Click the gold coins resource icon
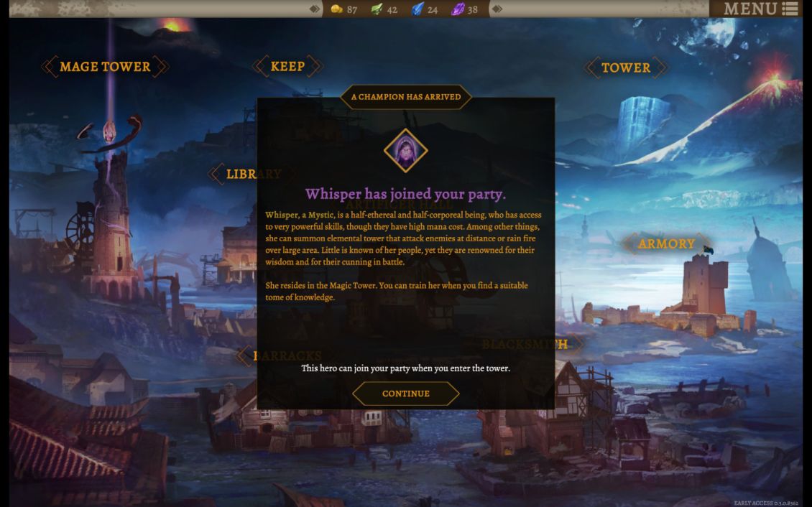The height and width of the screenshot is (507, 812). pos(336,9)
